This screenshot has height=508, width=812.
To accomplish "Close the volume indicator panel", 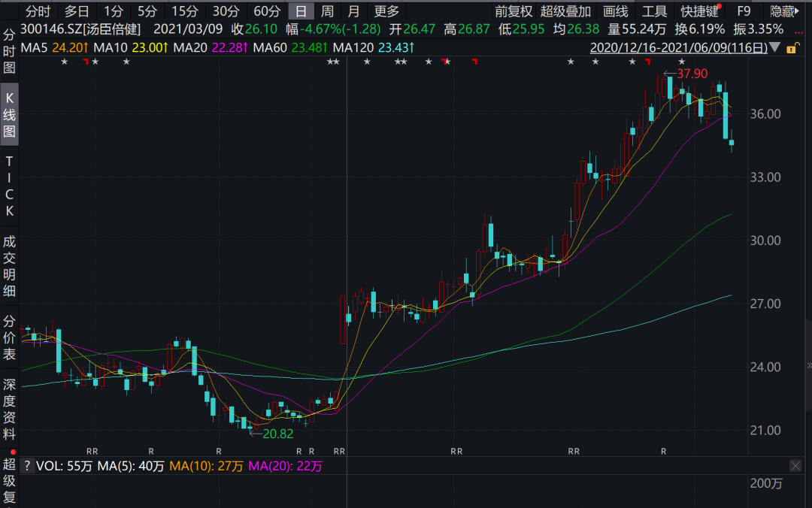I will [x=795, y=466].
